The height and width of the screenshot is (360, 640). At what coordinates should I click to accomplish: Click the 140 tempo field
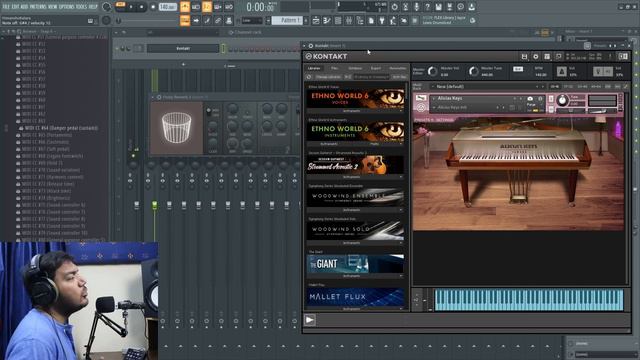click(167, 7)
